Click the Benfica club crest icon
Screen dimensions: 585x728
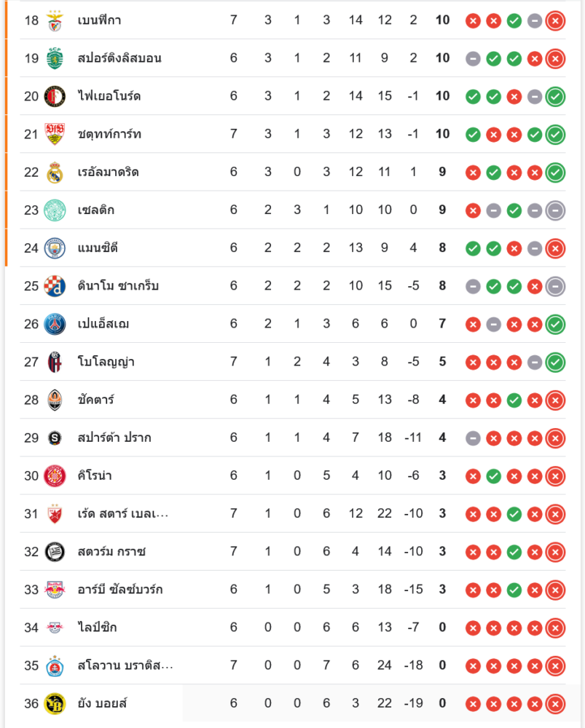[x=55, y=20]
